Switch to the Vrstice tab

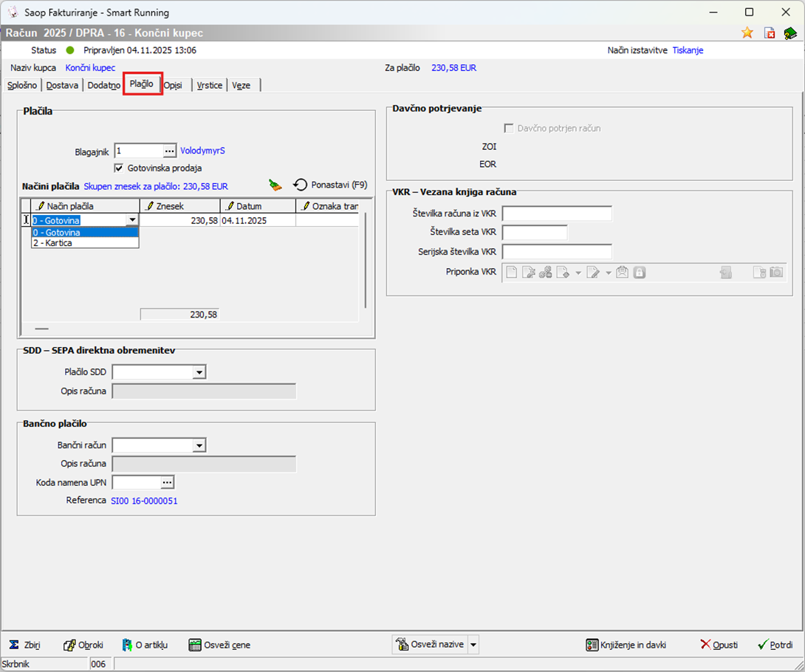click(210, 85)
